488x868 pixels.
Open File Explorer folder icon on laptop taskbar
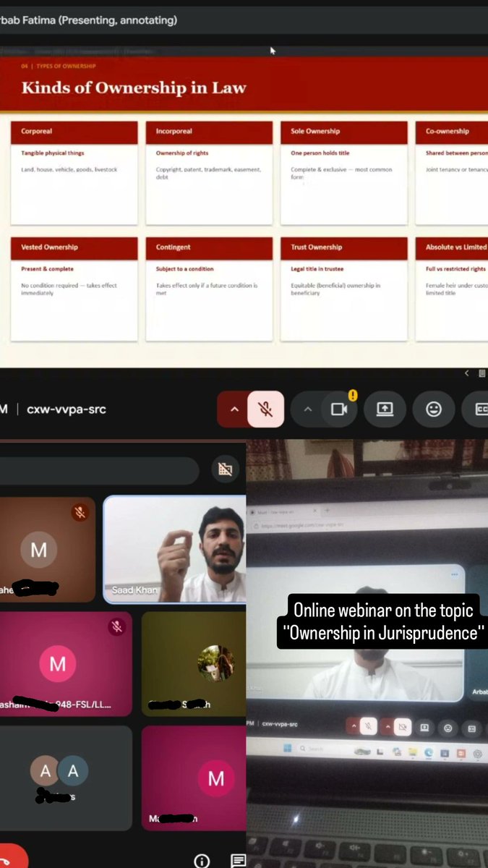(x=413, y=752)
